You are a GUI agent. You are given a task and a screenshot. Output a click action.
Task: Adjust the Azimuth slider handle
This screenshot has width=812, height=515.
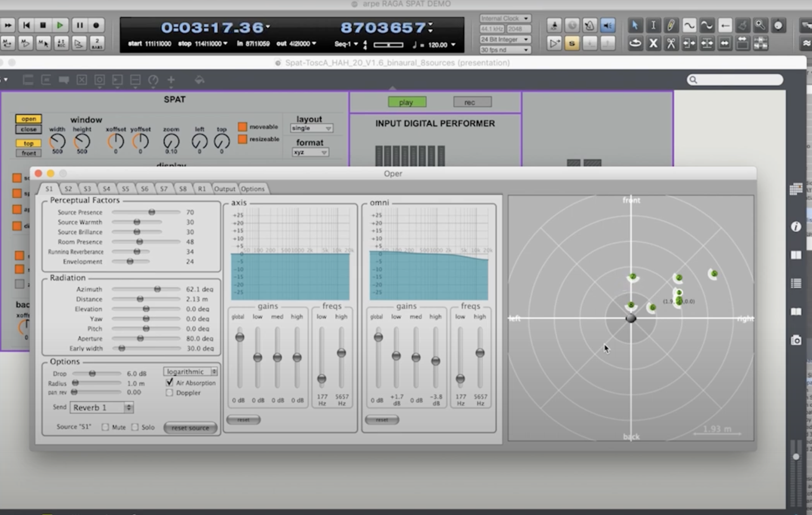point(157,289)
